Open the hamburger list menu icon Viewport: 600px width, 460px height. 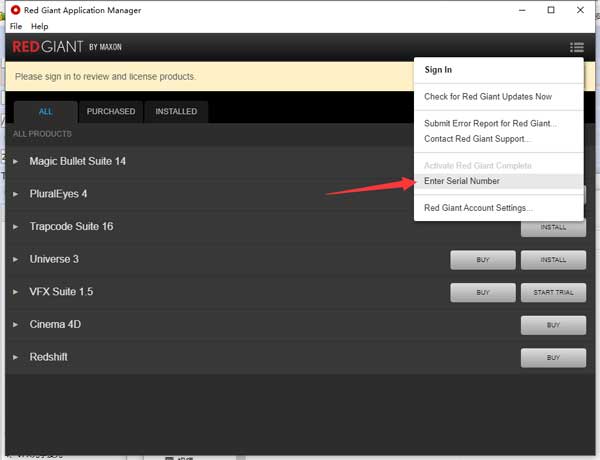point(576,47)
